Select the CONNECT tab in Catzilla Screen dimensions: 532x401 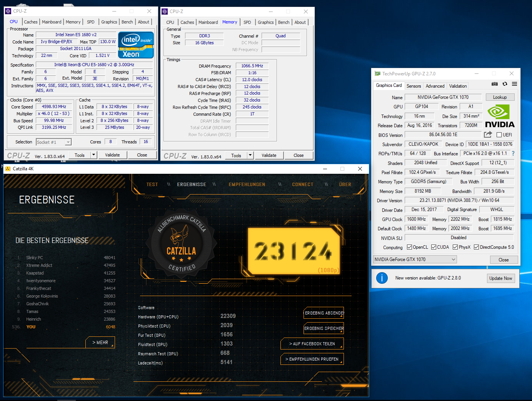click(x=302, y=185)
